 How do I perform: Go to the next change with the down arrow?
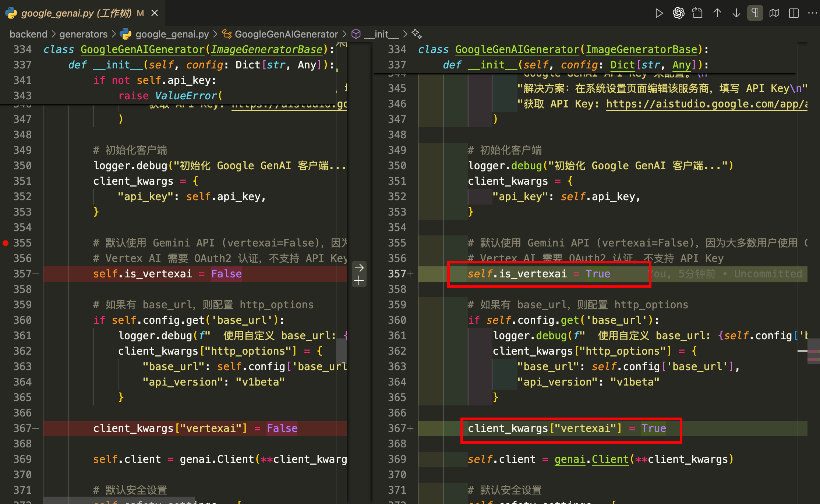736,14
